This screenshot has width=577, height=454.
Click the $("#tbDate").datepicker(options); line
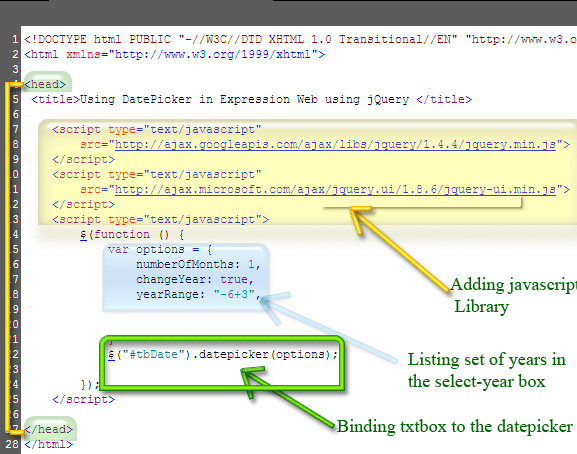click(223, 355)
